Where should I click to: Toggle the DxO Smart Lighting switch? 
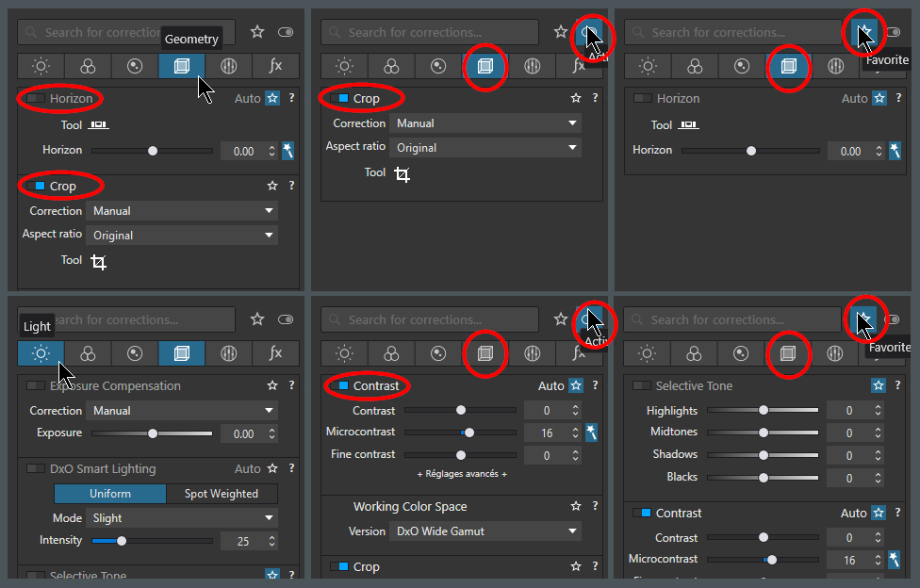coord(36,468)
